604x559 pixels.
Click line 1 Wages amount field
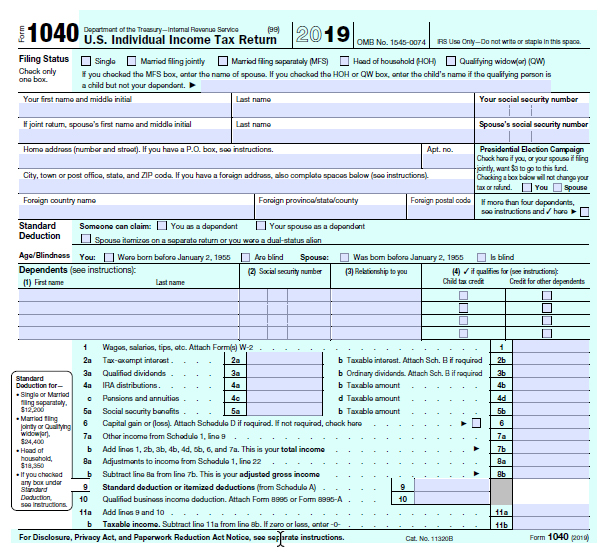551,347
